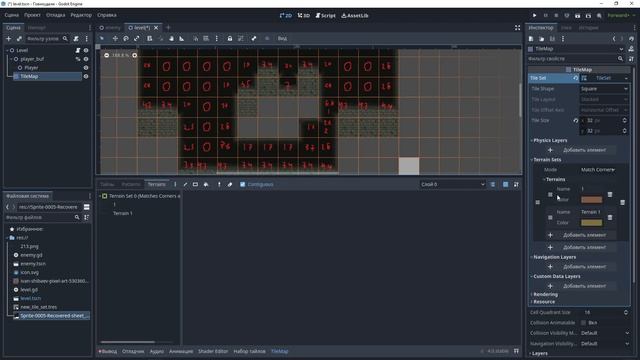Lock the selected node with padlock icon

(230, 38)
